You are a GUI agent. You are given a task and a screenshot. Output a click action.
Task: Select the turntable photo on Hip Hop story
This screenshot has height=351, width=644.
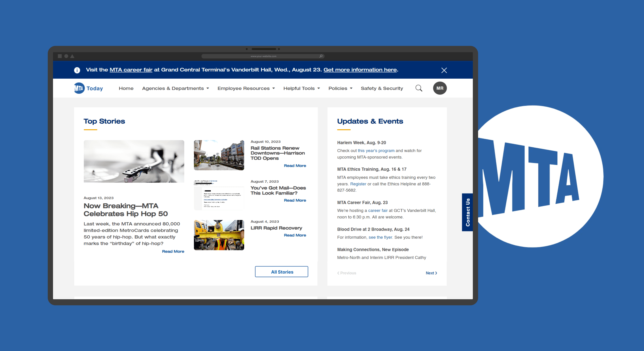point(134,161)
